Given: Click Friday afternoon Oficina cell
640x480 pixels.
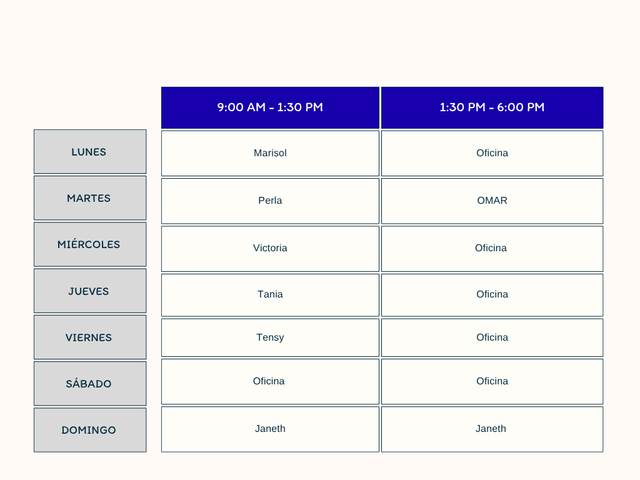Looking at the screenshot, I should point(492,338).
